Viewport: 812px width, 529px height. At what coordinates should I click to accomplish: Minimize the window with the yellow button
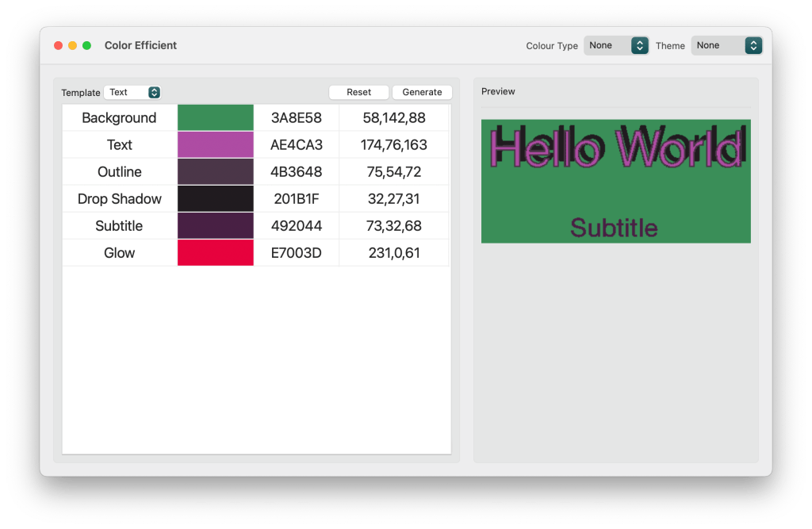coord(72,46)
